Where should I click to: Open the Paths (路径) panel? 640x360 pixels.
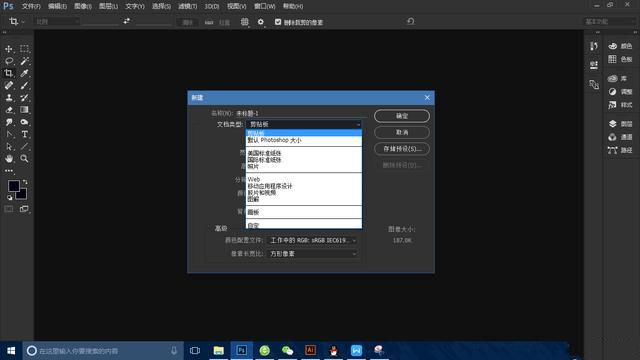coord(620,150)
